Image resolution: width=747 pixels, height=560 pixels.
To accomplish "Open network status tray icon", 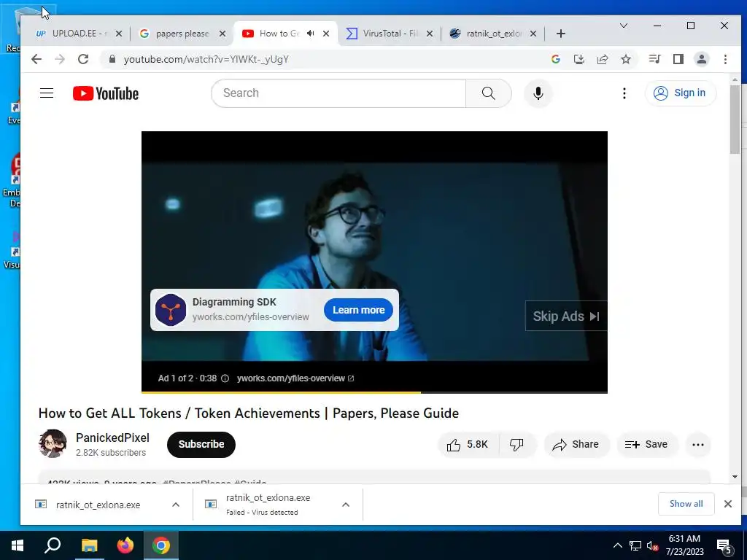I will pos(635,545).
